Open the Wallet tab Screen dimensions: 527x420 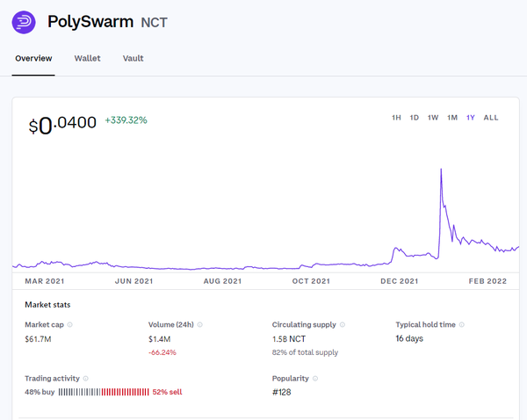coord(87,59)
